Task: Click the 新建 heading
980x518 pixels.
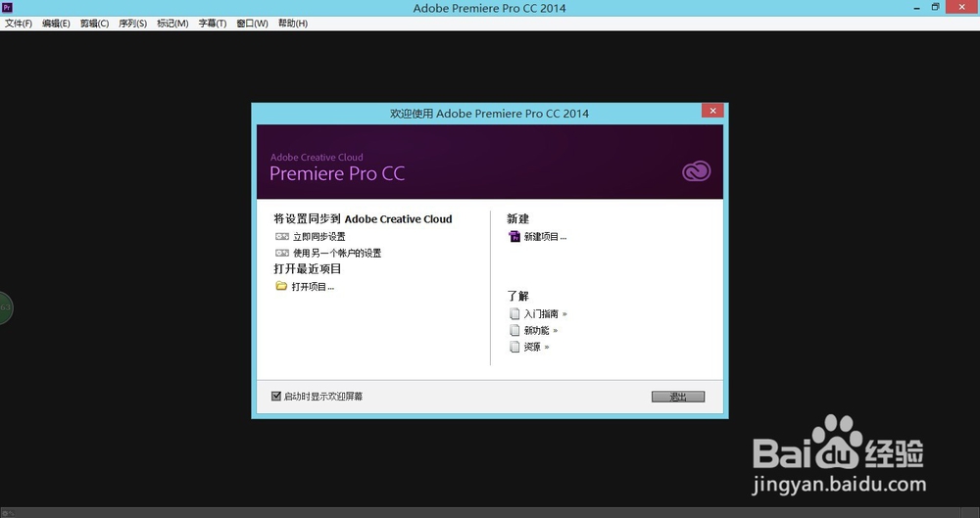Action: [518, 219]
